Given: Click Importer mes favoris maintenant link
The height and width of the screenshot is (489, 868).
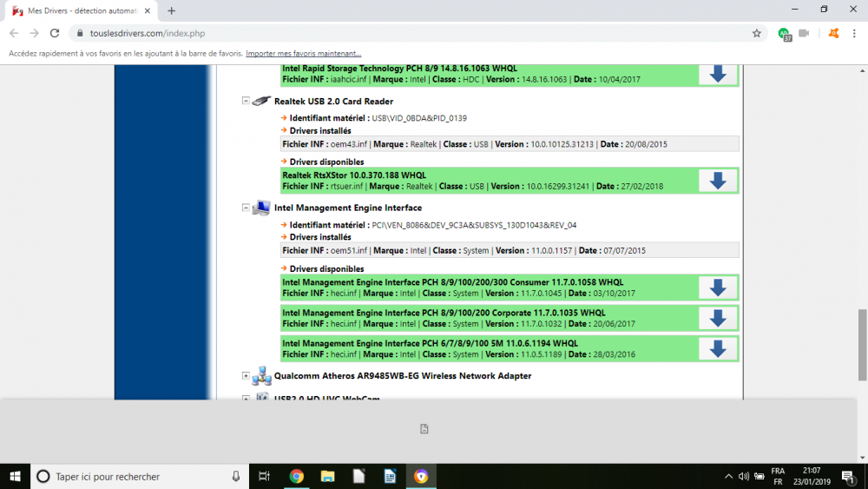Looking at the screenshot, I should 303,54.
